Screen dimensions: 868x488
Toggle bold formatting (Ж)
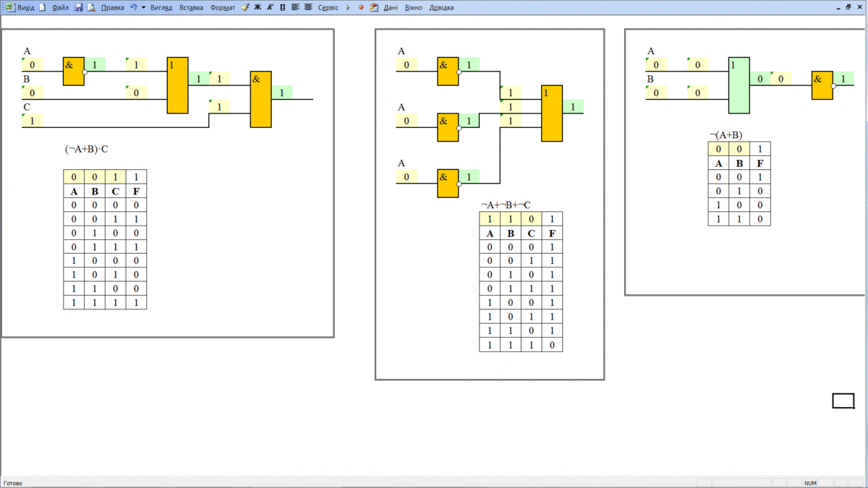[x=257, y=7]
